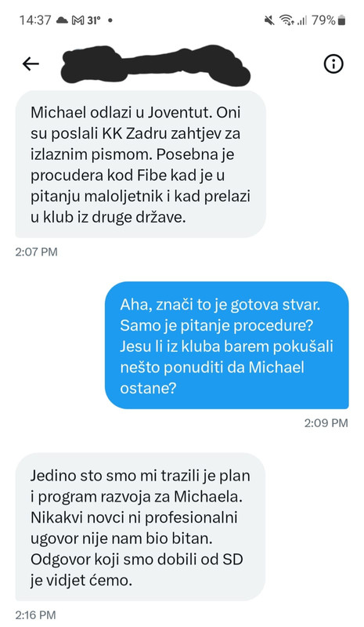Tap the mobile signal bars icon
The width and height of the screenshot is (364, 627).
(301, 20)
